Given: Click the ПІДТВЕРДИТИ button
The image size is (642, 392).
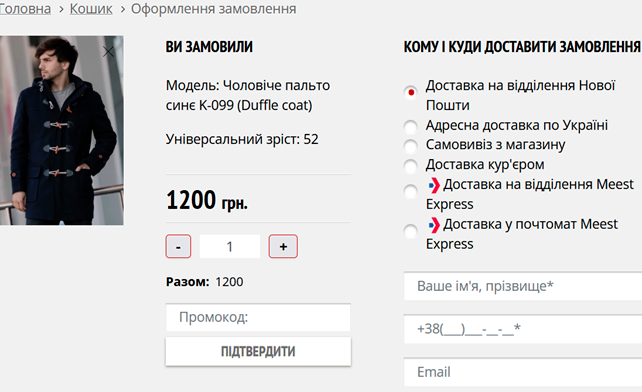Looking at the screenshot, I should pos(258,351).
